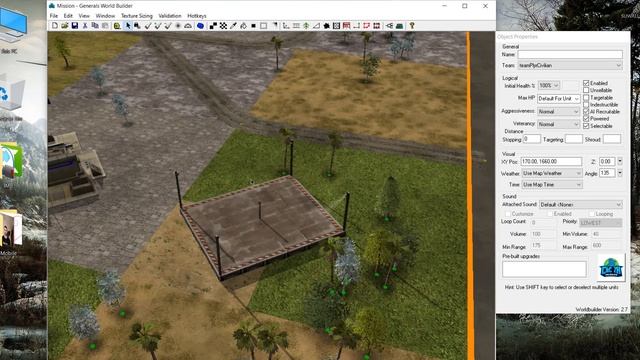Select the ramp triangle tool

click(x=316, y=26)
